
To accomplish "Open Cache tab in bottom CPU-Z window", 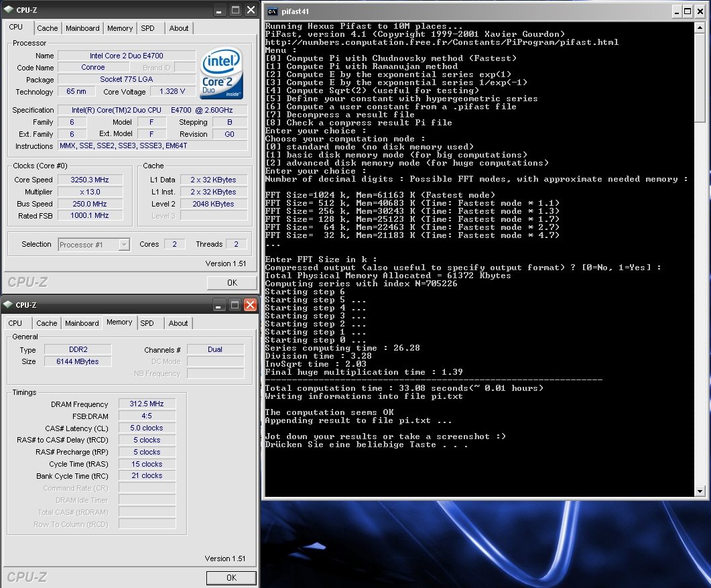I will pyautogui.click(x=47, y=323).
